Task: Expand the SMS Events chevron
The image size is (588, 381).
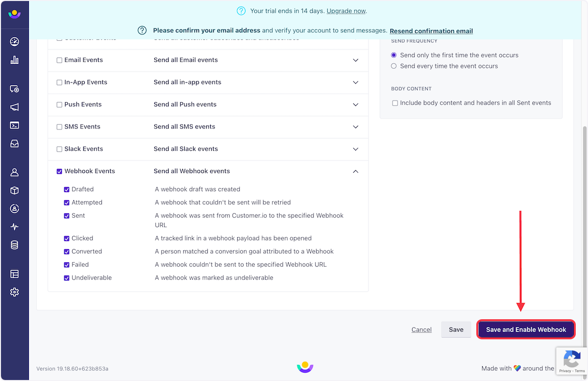Action: tap(356, 127)
